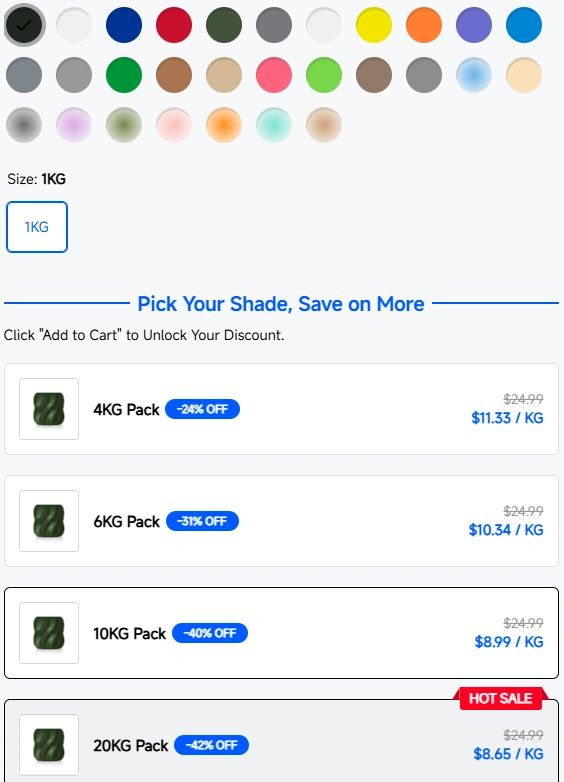This screenshot has width=564, height=782.
Task: Choose the 6KG Pack offer
Action: 281,521
